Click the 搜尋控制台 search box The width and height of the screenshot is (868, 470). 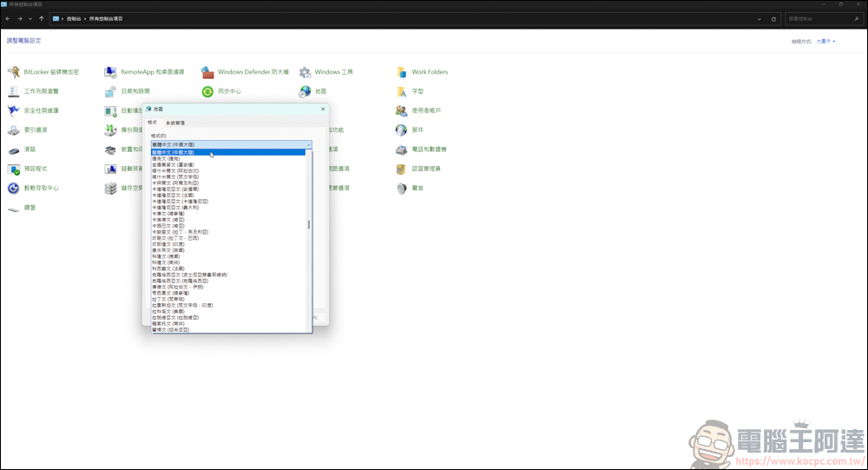click(x=824, y=19)
